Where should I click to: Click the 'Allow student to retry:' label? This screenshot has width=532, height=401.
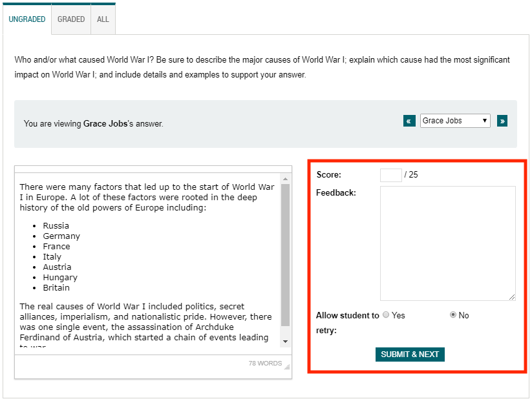pos(347,323)
